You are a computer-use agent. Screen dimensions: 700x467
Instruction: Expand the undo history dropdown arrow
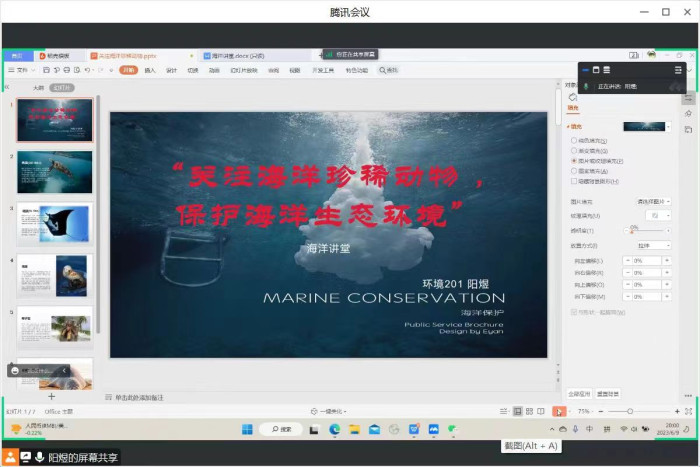point(93,70)
